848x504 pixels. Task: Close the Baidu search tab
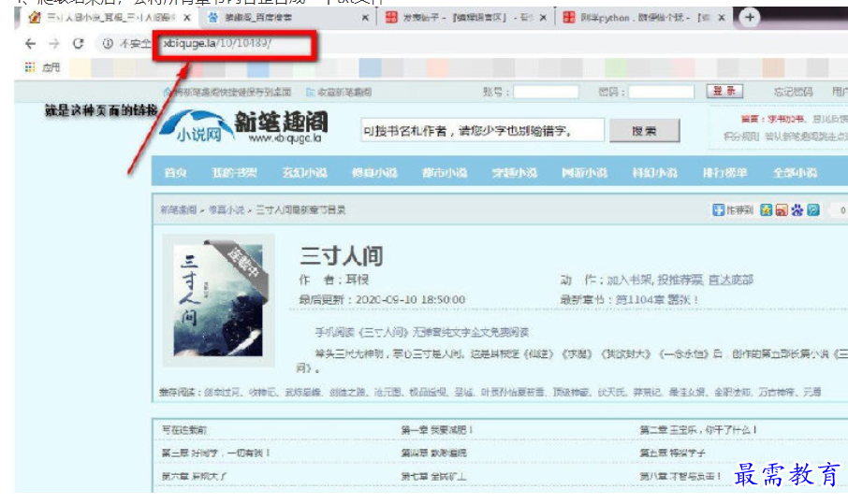(366, 18)
